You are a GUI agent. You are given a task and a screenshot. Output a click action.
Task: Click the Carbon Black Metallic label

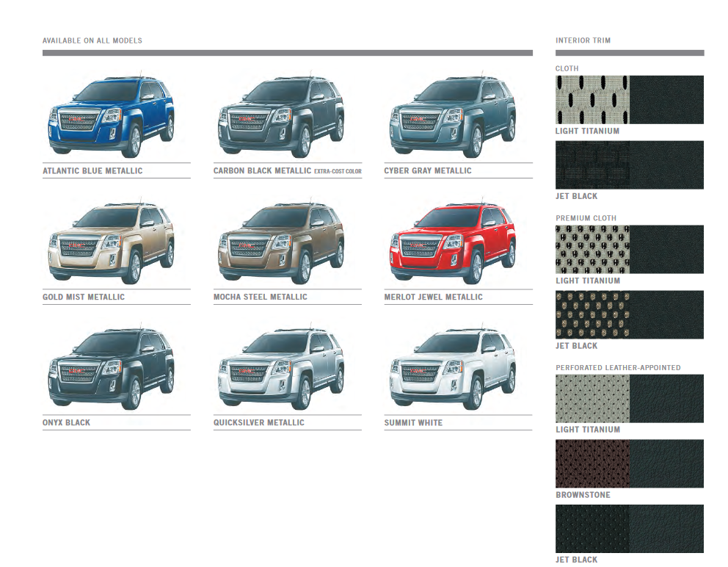[262, 171]
